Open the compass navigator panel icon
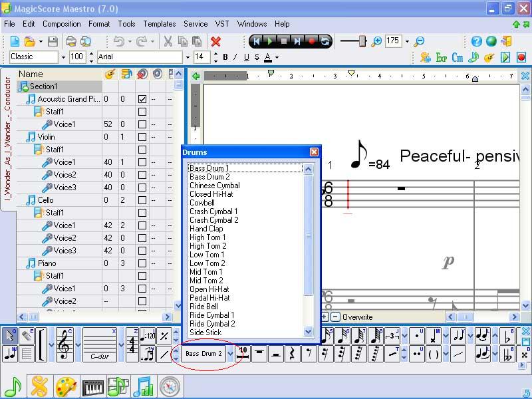The width and height of the screenshot is (532, 399). coord(170,387)
